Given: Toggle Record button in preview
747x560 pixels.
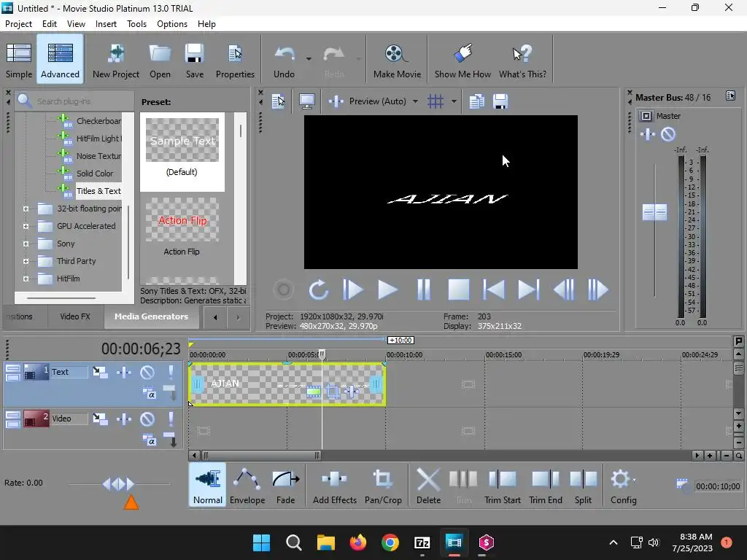Looking at the screenshot, I should pos(283,289).
